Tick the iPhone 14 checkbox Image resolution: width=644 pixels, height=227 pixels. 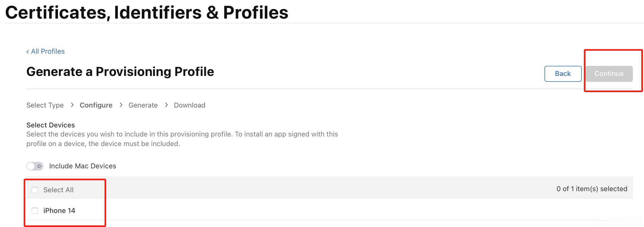35,211
